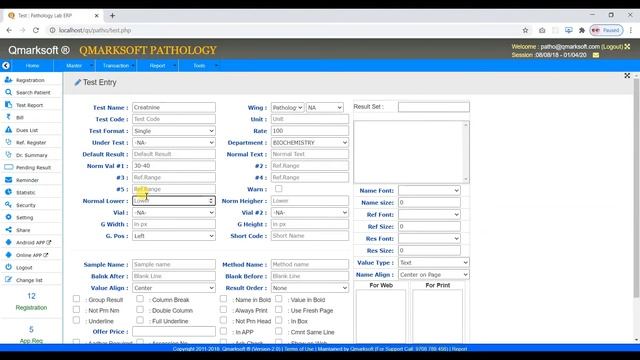This screenshot has width=640, height=360.
Task: Open the Statistic chart icon
Action: (x=8, y=192)
